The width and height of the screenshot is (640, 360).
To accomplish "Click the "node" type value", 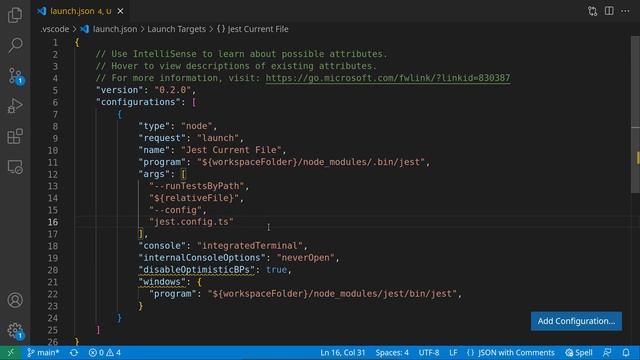I will click(197, 126).
